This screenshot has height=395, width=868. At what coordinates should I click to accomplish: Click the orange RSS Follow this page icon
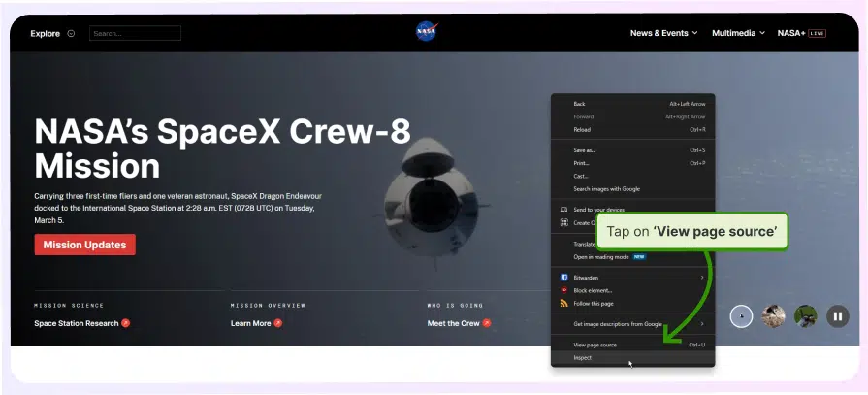coord(564,303)
